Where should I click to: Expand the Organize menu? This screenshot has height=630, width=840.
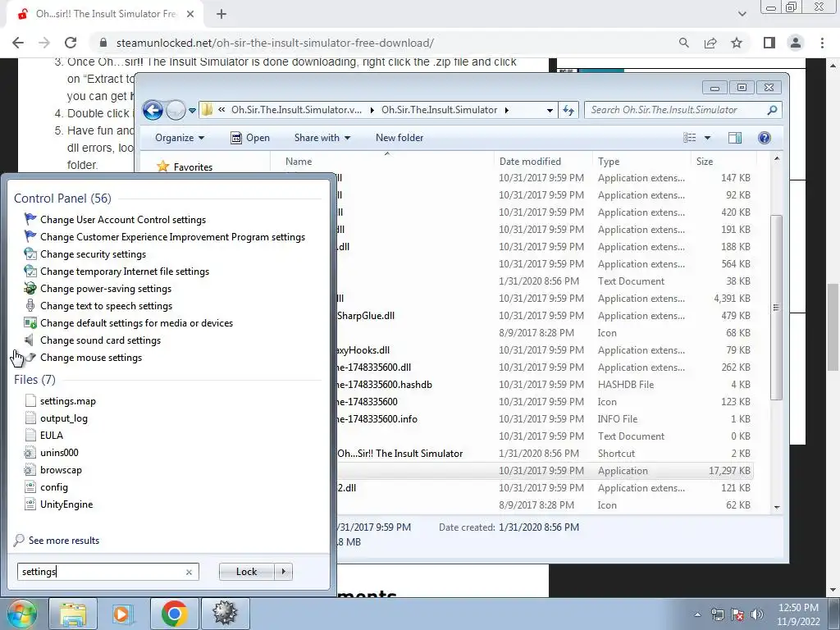coord(180,138)
